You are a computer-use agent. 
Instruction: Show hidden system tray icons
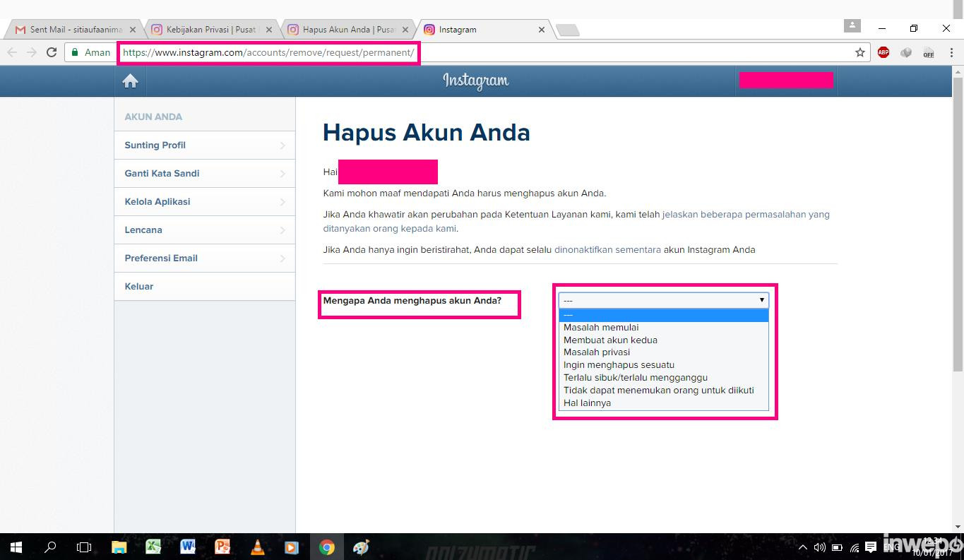tap(803, 547)
